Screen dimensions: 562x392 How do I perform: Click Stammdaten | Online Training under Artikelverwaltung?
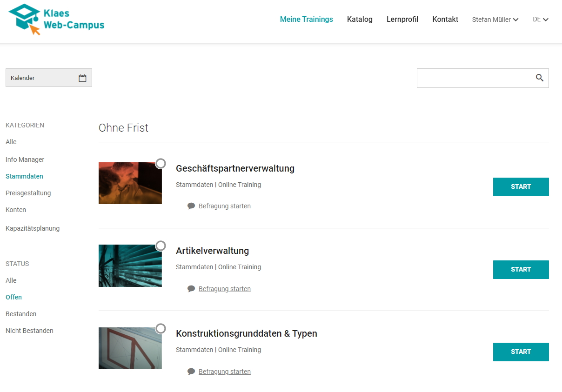tap(218, 267)
